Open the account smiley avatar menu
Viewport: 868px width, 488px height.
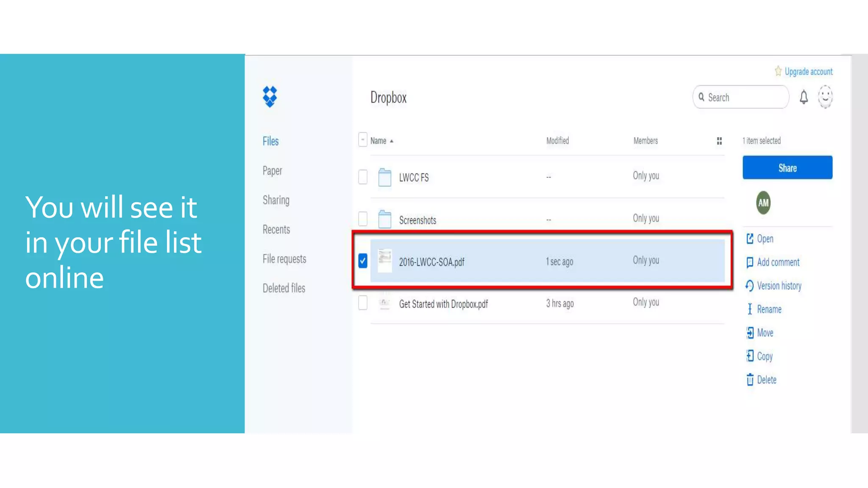click(x=825, y=97)
